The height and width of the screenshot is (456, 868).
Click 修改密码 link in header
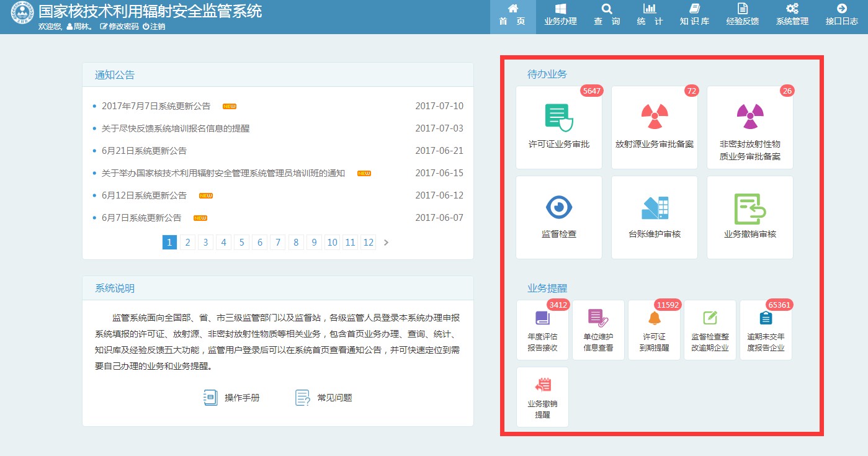tap(119, 27)
